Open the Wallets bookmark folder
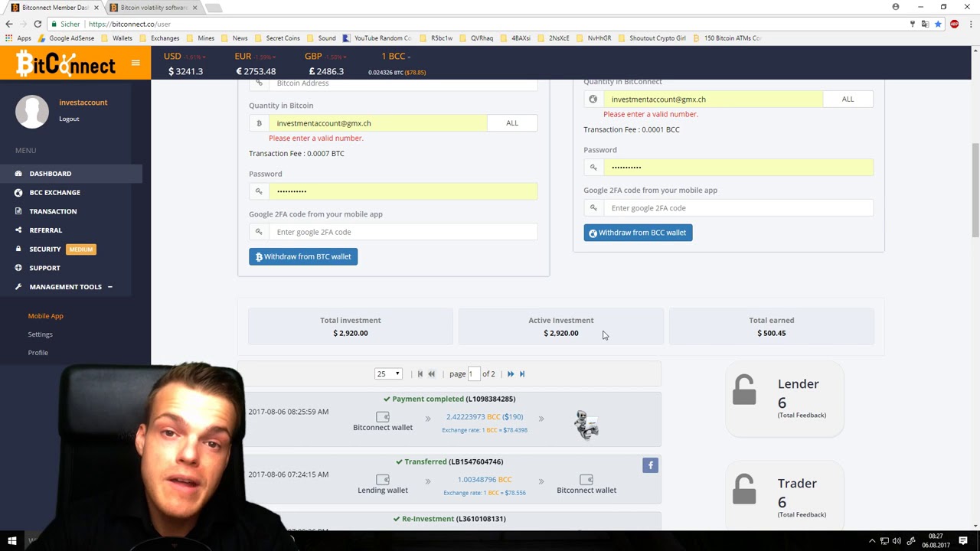Image resolution: width=980 pixels, height=551 pixels. pyautogui.click(x=116, y=38)
